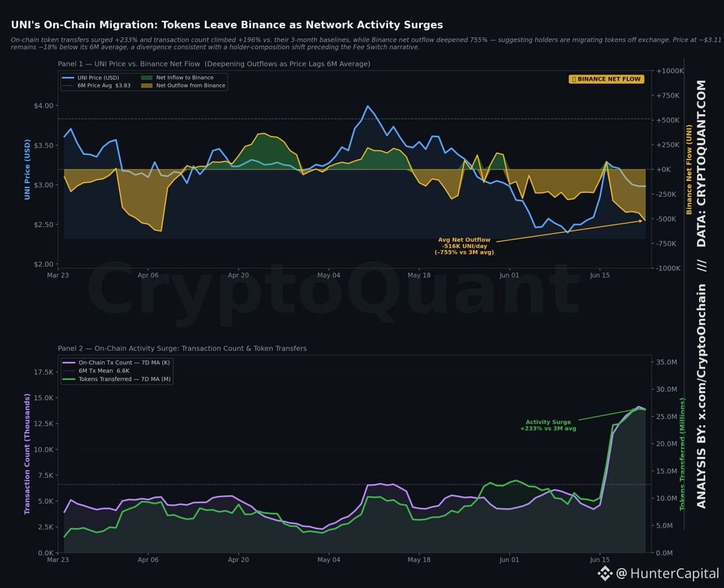This screenshot has height=588, width=724.
Task: Click the "20.0M" tokens transferred axis label
Action: pos(667,444)
